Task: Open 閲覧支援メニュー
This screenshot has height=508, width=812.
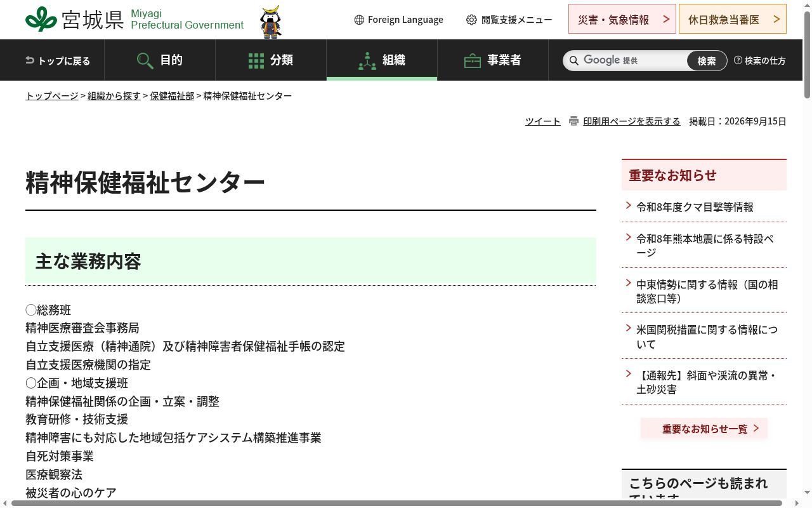Action: pyautogui.click(x=509, y=20)
